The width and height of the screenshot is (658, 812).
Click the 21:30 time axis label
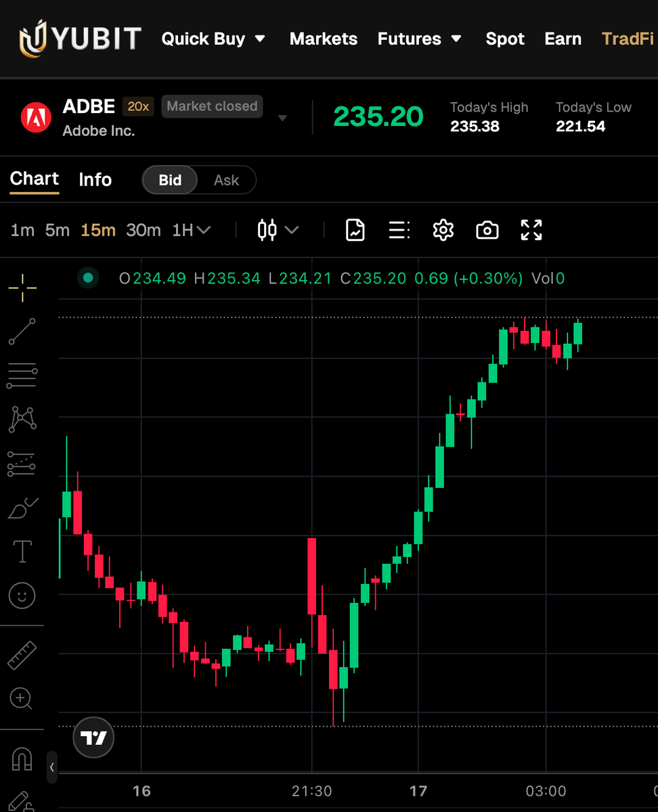pos(312,791)
